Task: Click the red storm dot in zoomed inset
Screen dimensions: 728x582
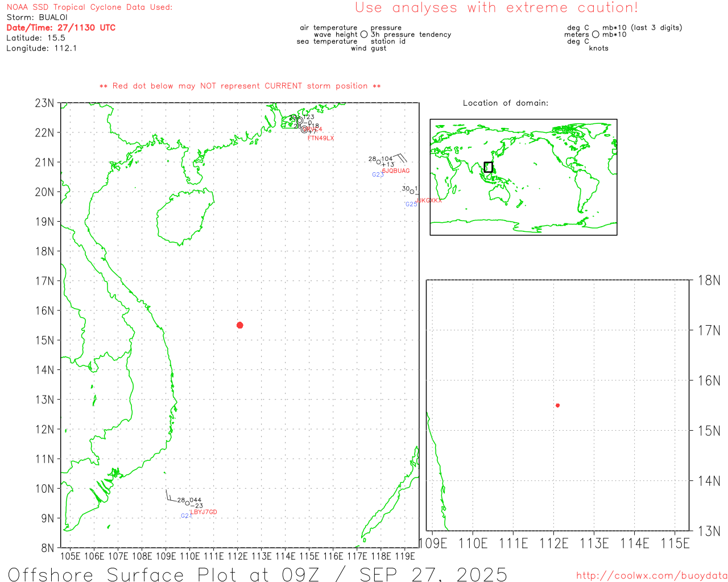Action: (x=557, y=405)
